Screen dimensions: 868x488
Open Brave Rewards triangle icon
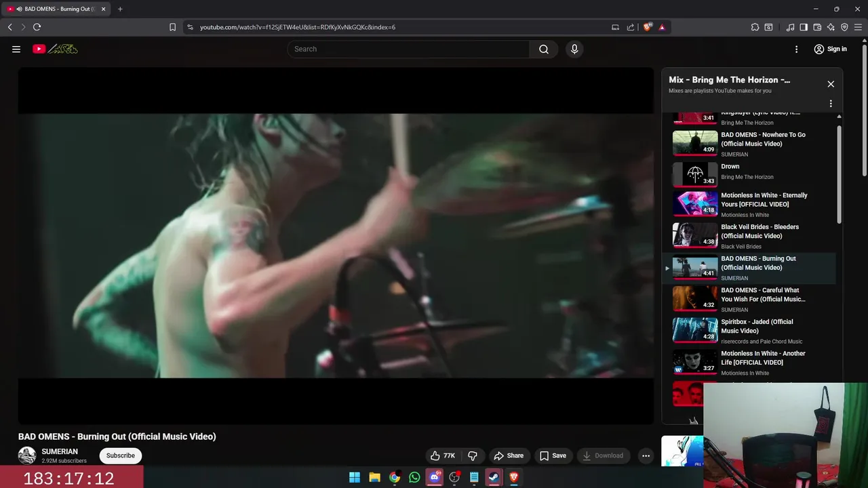662,27
